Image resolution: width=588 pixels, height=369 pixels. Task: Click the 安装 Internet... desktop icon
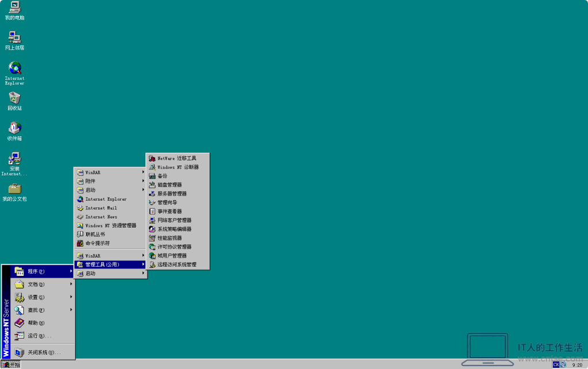pos(14,164)
